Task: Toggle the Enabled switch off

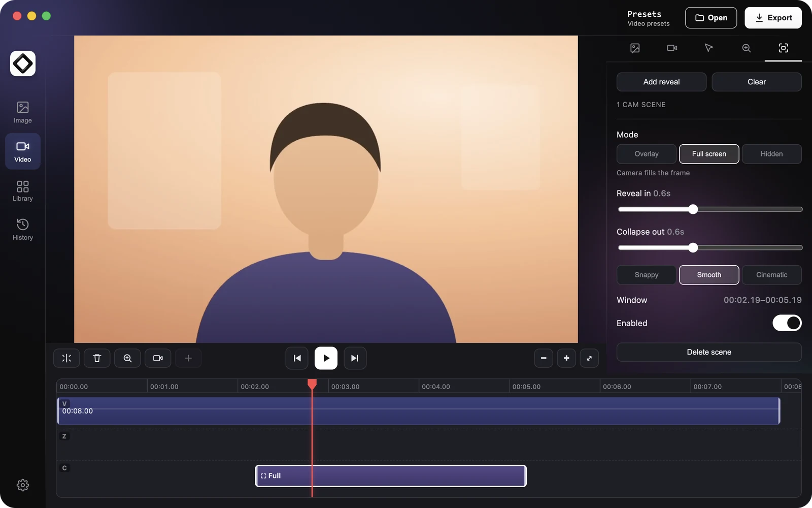Action: coord(787,323)
